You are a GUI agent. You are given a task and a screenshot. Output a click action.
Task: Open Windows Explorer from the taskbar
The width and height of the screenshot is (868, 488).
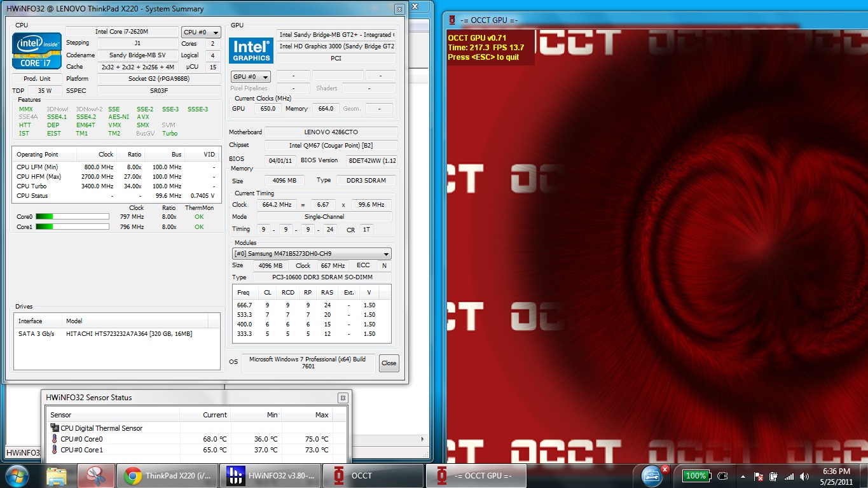pos(57,476)
